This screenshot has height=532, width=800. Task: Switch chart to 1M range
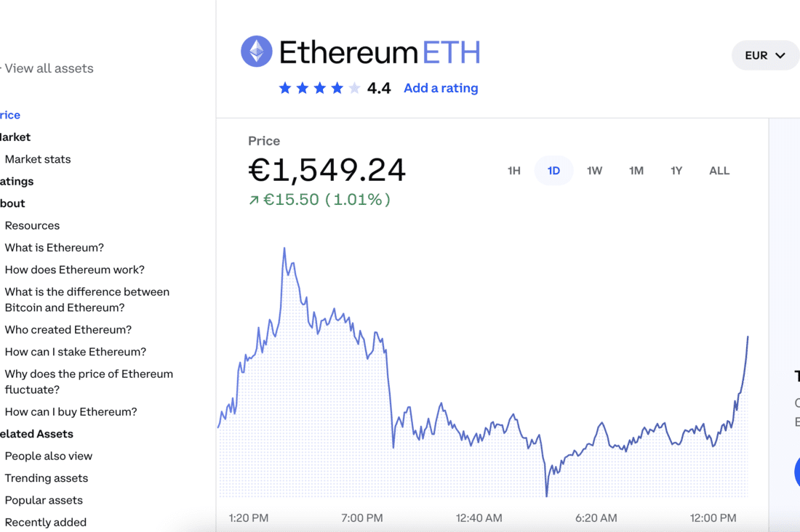tap(636, 171)
